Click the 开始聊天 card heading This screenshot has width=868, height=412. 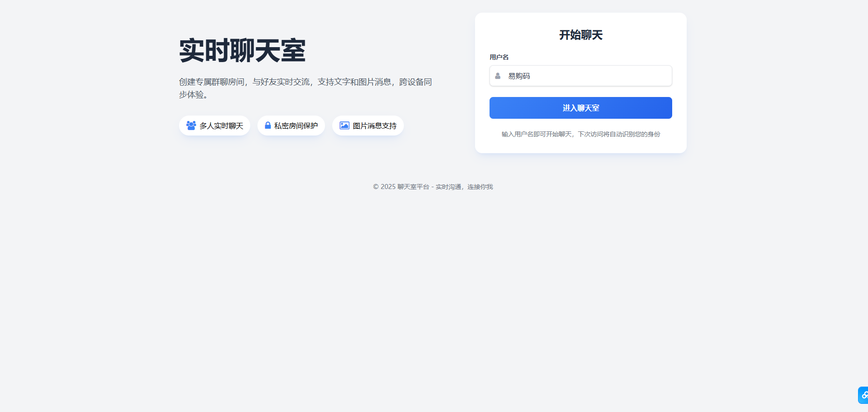coord(581,35)
